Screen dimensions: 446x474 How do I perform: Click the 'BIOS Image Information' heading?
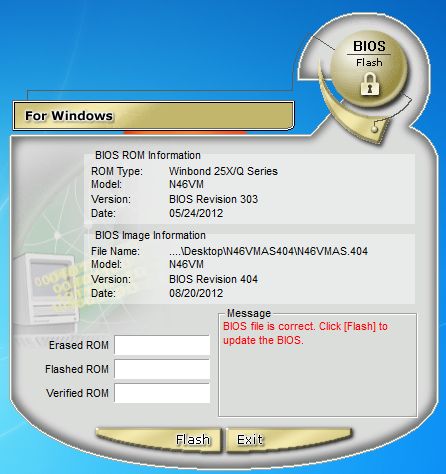pos(150,235)
